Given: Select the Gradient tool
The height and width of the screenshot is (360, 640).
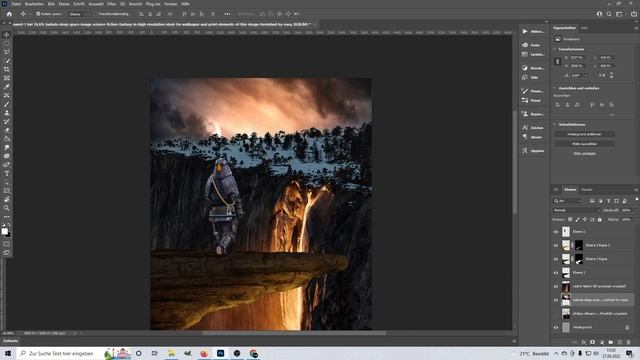Looking at the screenshot, I should coord(7,139).
